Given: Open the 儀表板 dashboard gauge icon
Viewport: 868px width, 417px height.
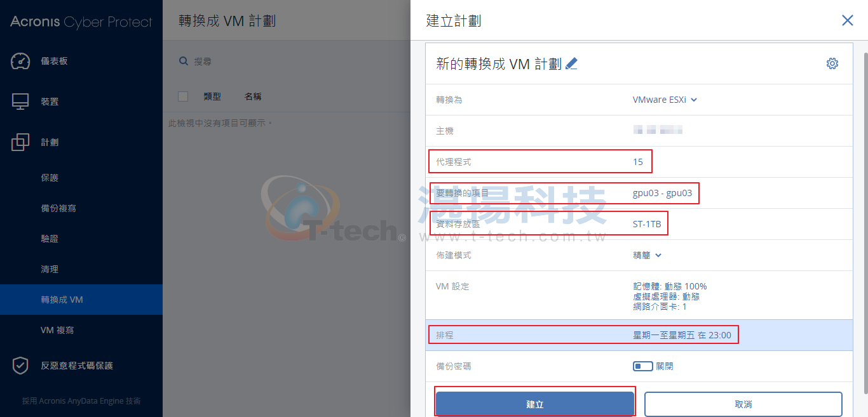Looking at the screenshot, I should (20, 61).
